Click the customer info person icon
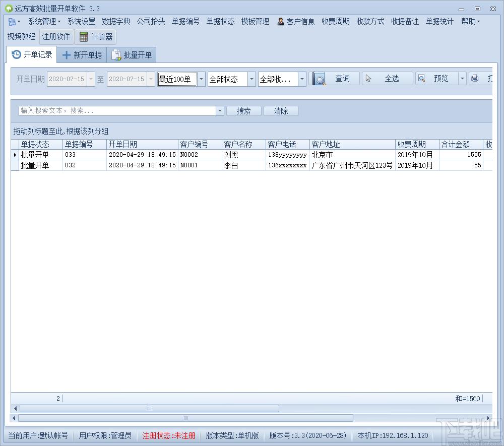Image resolution: width=504 pixels, height=446 pixels. tap(280, 22)
